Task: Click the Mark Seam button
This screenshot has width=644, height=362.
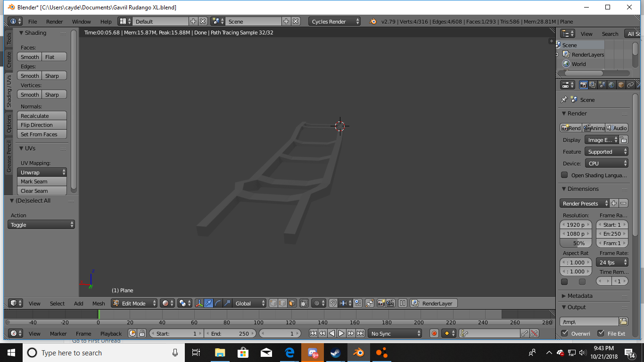Action: click(42, 181)
